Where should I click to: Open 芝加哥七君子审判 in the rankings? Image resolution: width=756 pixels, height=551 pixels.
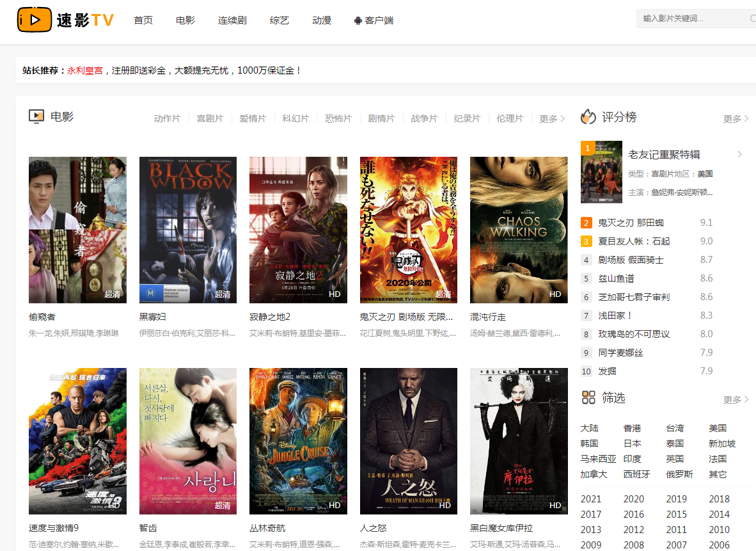click(x=634, y=297)
